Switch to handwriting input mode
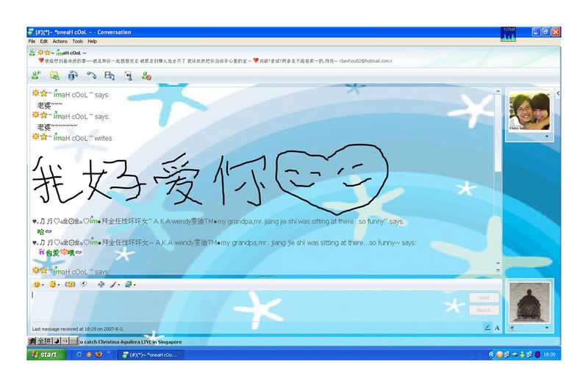The width and height of the screenshot is (588, 387). click(x=487, y=328)
